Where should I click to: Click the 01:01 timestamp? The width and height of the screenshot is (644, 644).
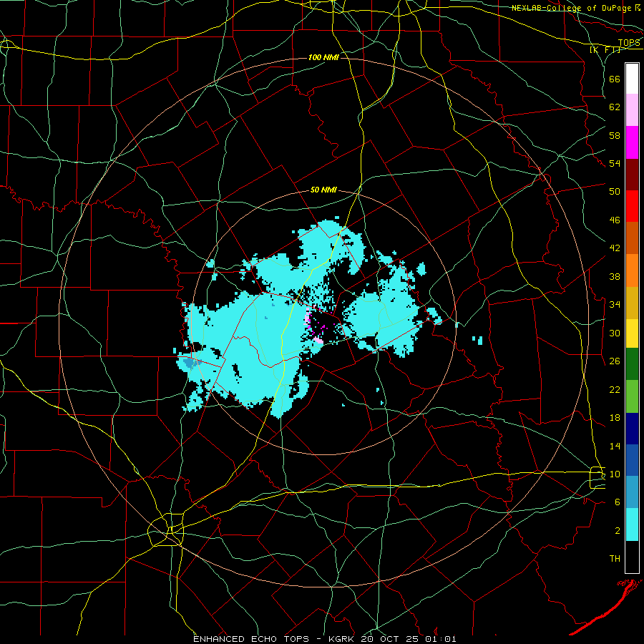tap(442, 639)
